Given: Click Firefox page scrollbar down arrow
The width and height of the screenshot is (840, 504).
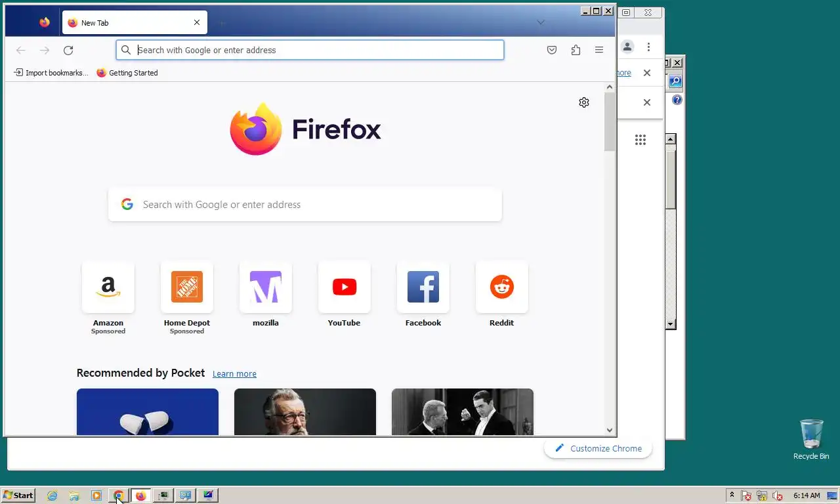Looking at the screenshot, I should pos(610,430).
